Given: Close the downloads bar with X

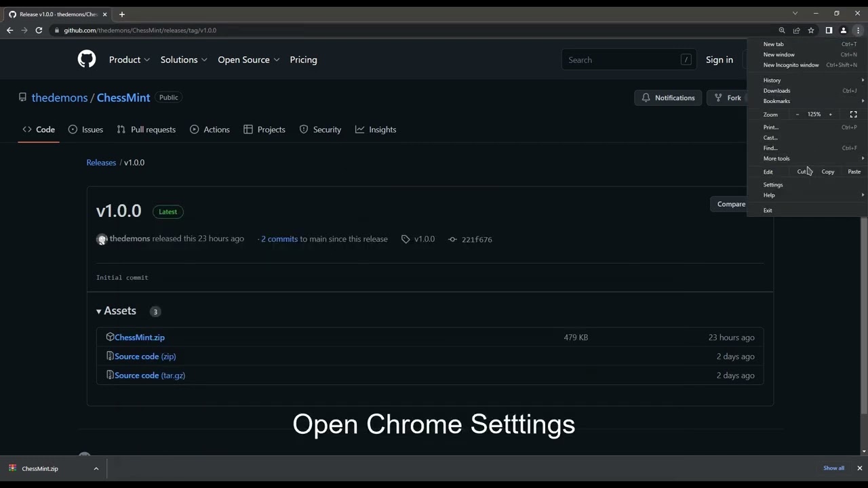Looking at the screenshot, I should pos(859,468).
